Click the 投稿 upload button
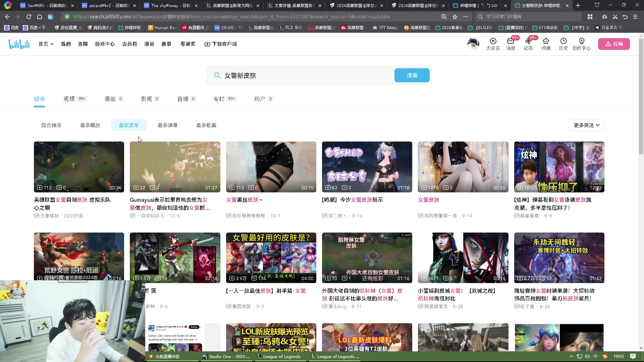644x362 pixels. pos(614,44)
